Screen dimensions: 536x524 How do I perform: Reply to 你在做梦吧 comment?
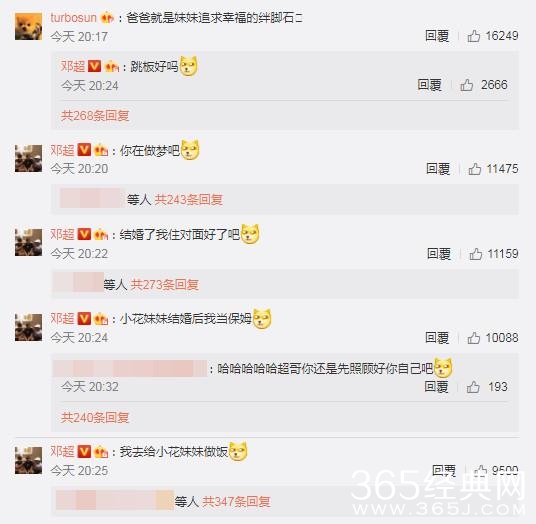(438, 169)
